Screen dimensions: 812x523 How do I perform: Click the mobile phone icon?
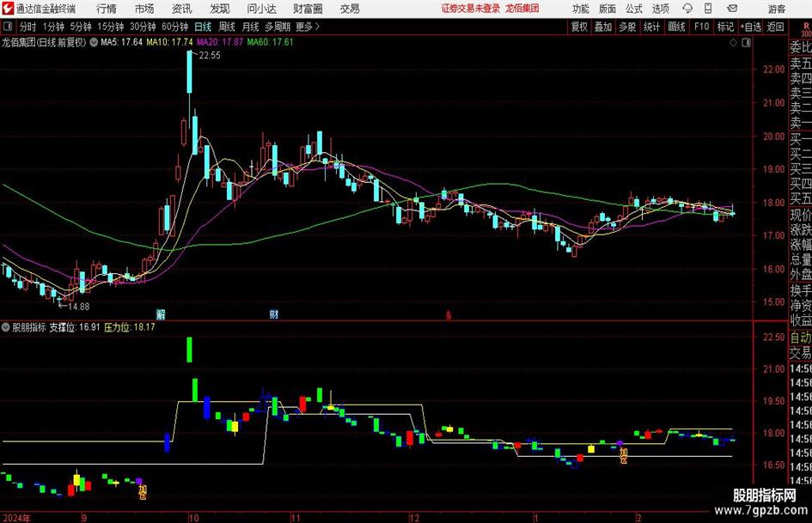click(x=708, y=9)
